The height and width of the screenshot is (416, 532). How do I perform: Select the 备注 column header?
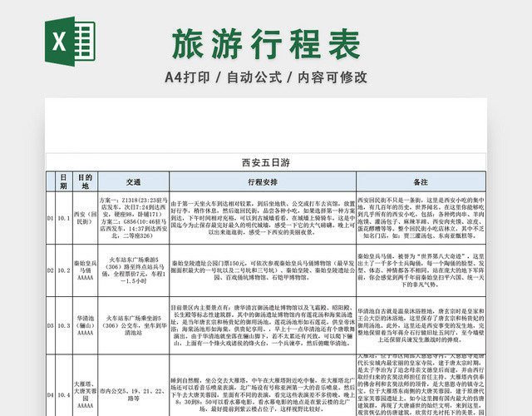click(x=421, y=181)
